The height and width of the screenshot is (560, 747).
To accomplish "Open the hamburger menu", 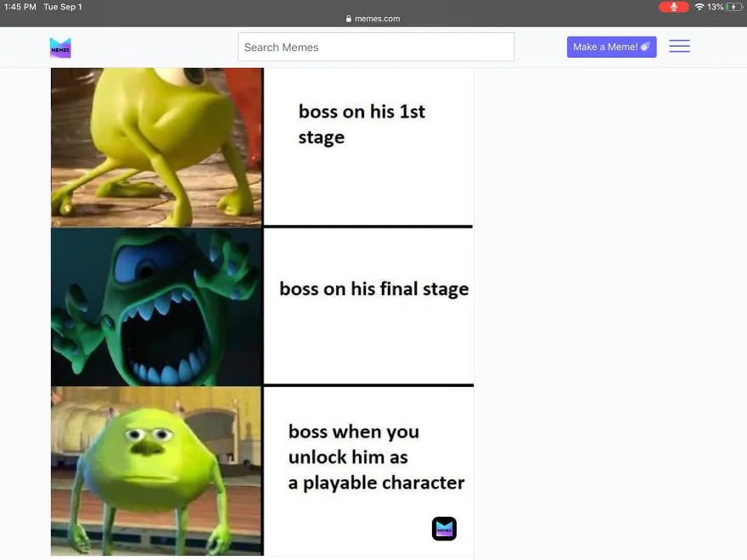I will click(x=679, y=46).
